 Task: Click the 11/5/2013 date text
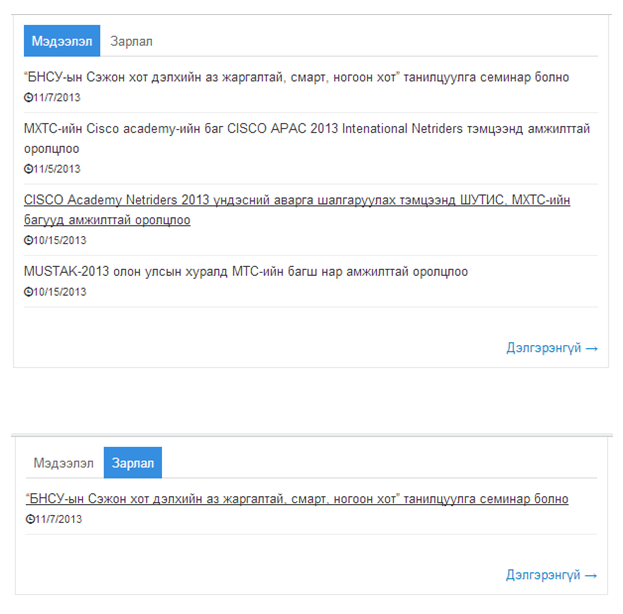57,169
